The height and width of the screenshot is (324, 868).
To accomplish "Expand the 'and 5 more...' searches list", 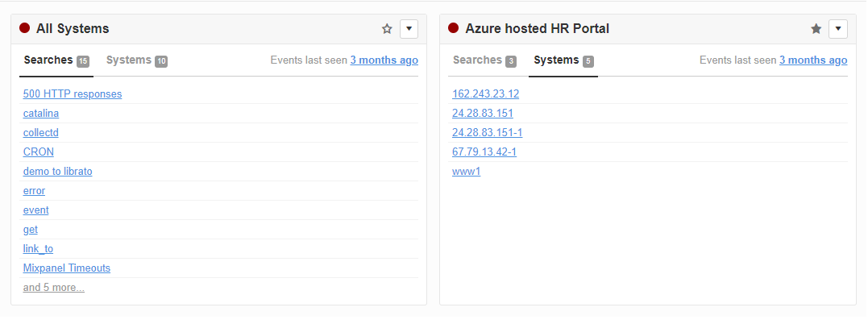I will [54, 288].
